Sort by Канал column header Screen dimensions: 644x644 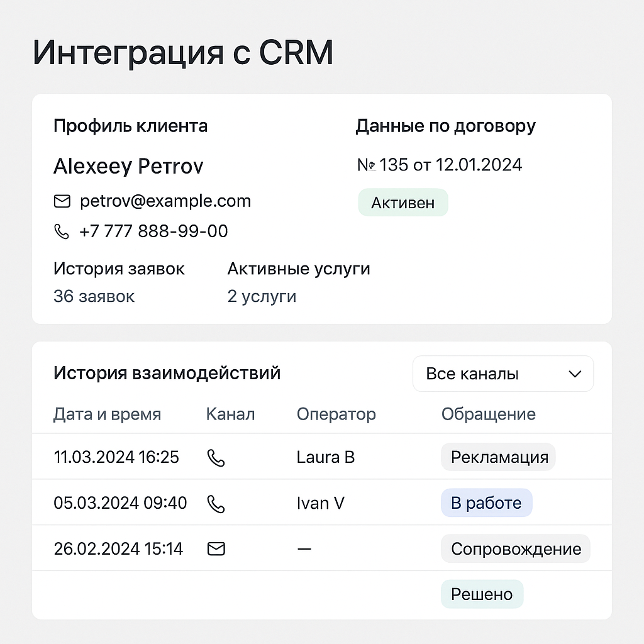click(x=230, y=414)
